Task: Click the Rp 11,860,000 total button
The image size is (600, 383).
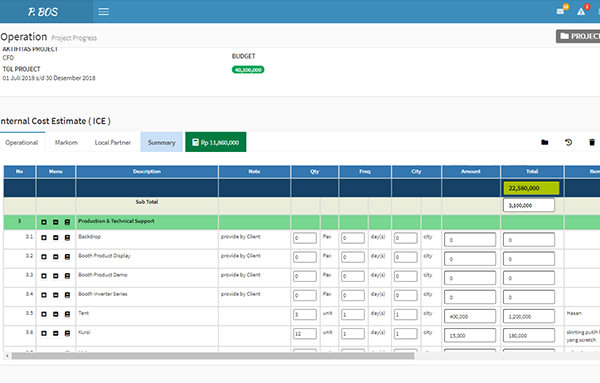Action: (x=216, y=142)
